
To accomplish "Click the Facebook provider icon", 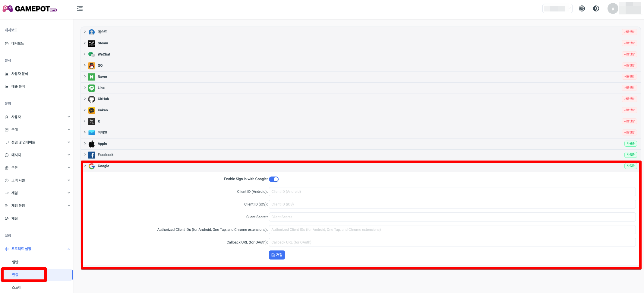I will 92,155.
